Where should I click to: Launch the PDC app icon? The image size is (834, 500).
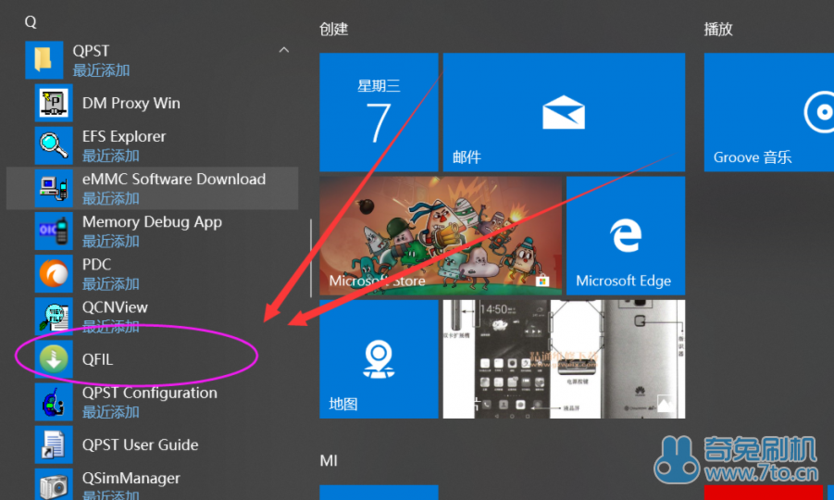point(54,273)
